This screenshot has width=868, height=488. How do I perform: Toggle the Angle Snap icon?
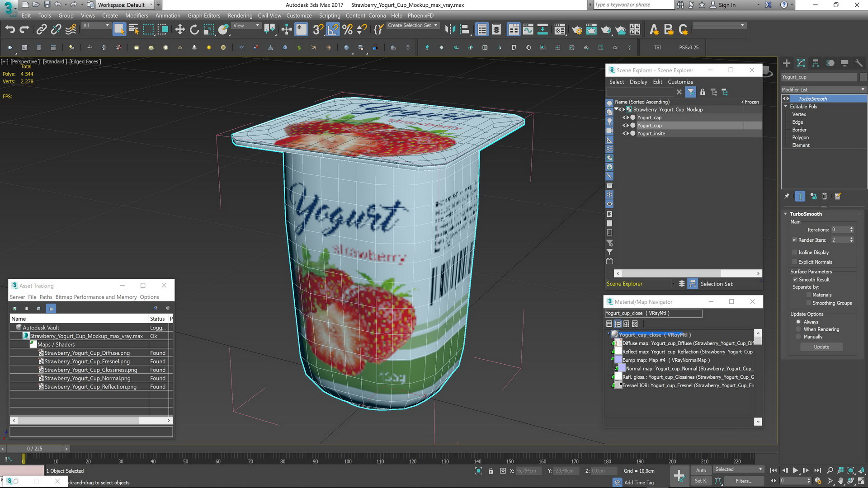[x=333, y=30]
